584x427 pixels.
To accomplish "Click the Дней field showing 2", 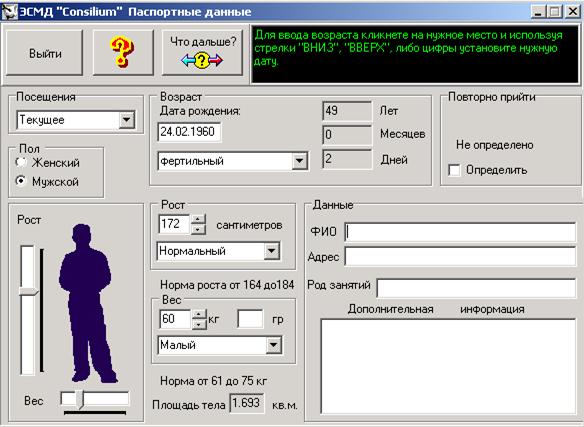I will (347, 159).
